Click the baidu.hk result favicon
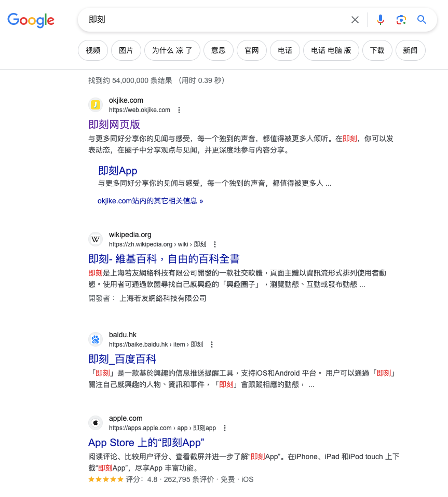The height and width of the screenshot is (497, 448). [96, 339]
